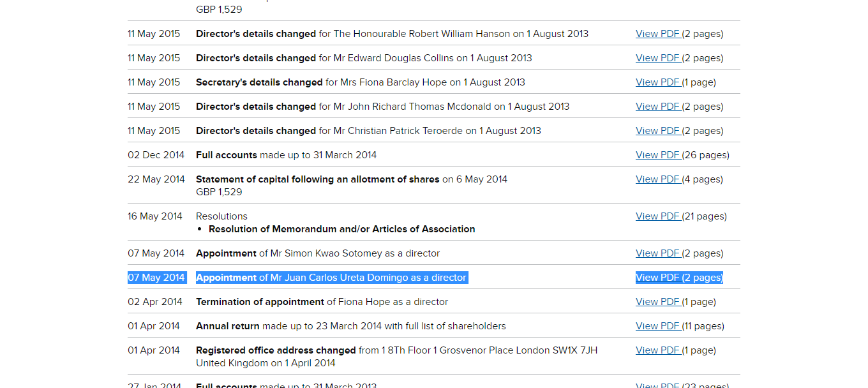This screenshot has width=868, height=388.
Task: View the 26-page Full accounts PDF
Action: pos(658,155)
